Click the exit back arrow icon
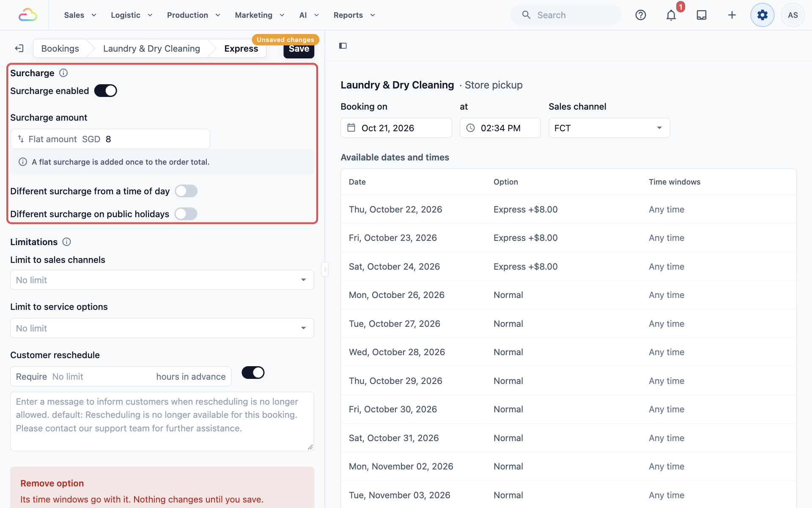Image resolution: width=812 pixels, height=508 pixels. coord(19,48)
